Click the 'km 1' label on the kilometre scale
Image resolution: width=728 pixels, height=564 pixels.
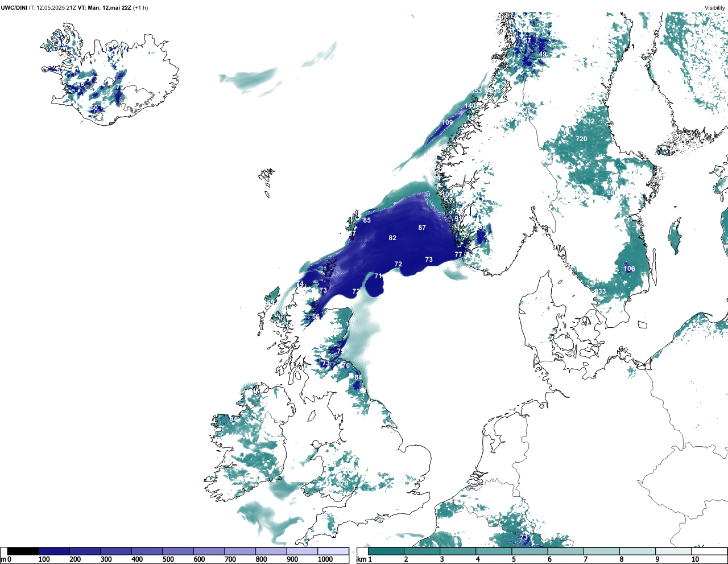coord(364,559)
